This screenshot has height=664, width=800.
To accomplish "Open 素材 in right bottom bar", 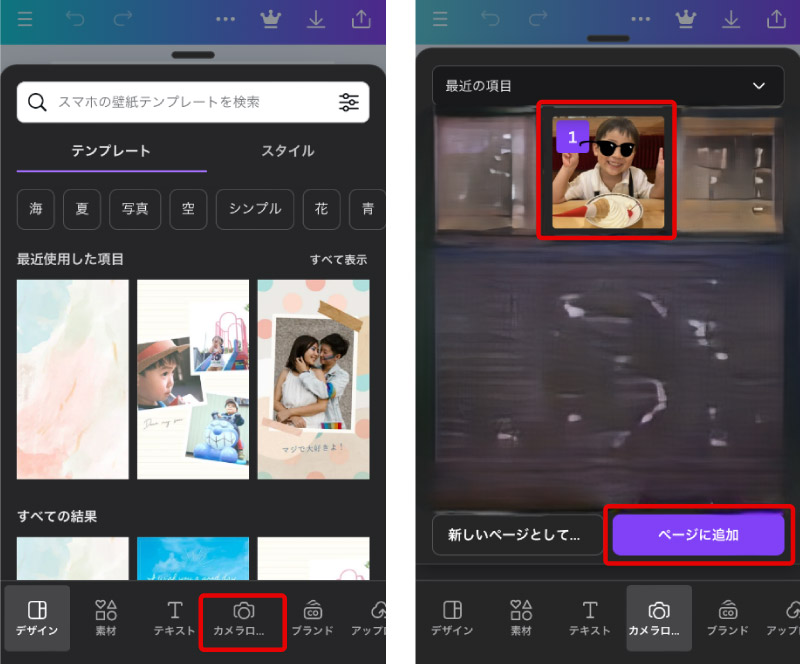I will point(521,618).
